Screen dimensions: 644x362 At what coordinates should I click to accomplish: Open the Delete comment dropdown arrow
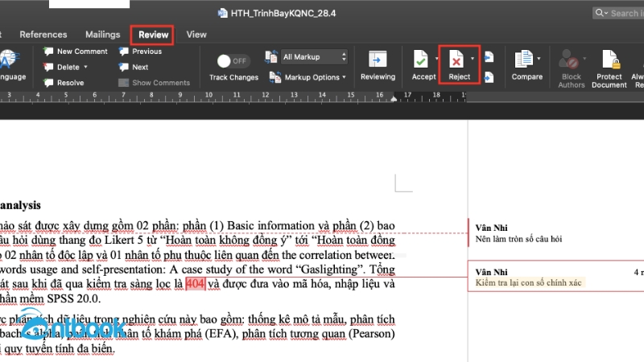pos(85,68)
